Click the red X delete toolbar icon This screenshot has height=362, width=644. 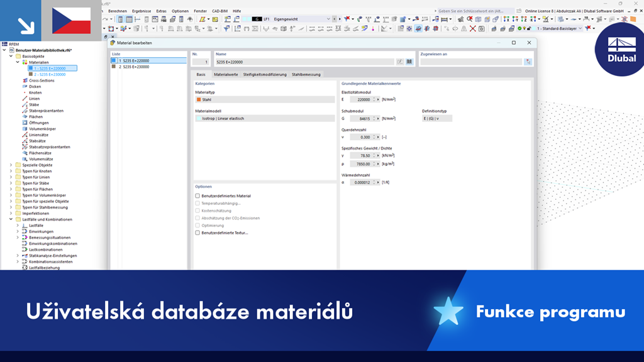point(473,29)
